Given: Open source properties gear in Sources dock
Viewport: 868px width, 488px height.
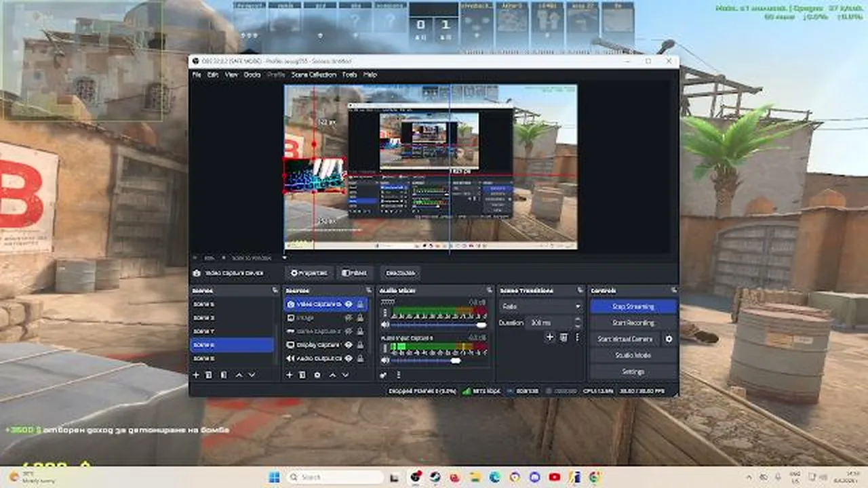Looking at the screenshot, I should click(317, 375).
